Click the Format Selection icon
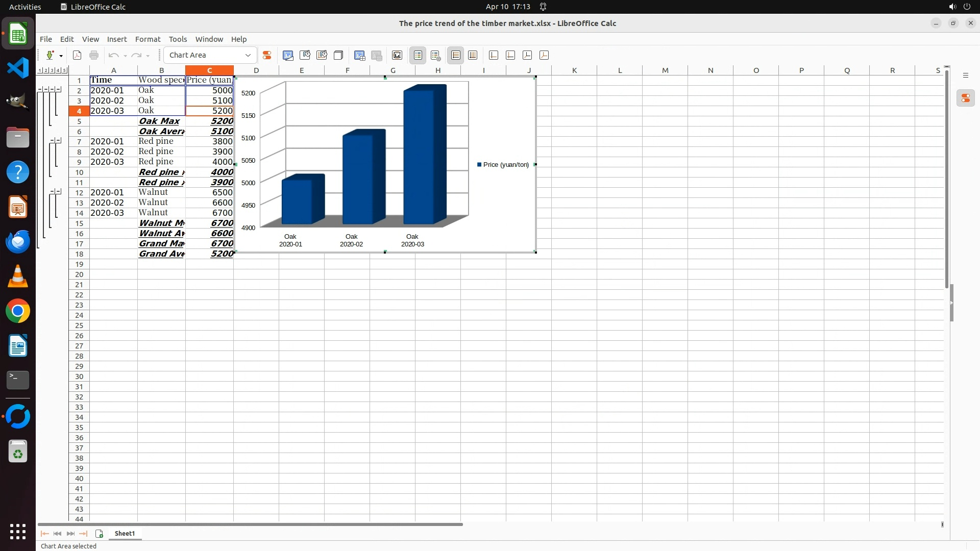Image resolution: width=980 pixels, height=551 pixels. [x=266, y=55]
